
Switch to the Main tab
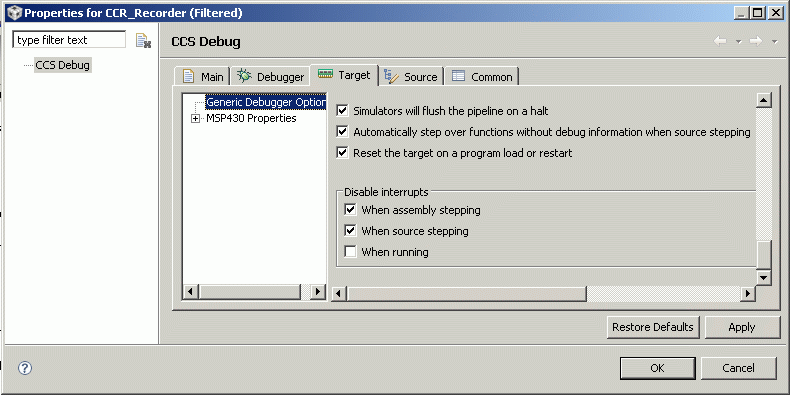coord(203,77)
